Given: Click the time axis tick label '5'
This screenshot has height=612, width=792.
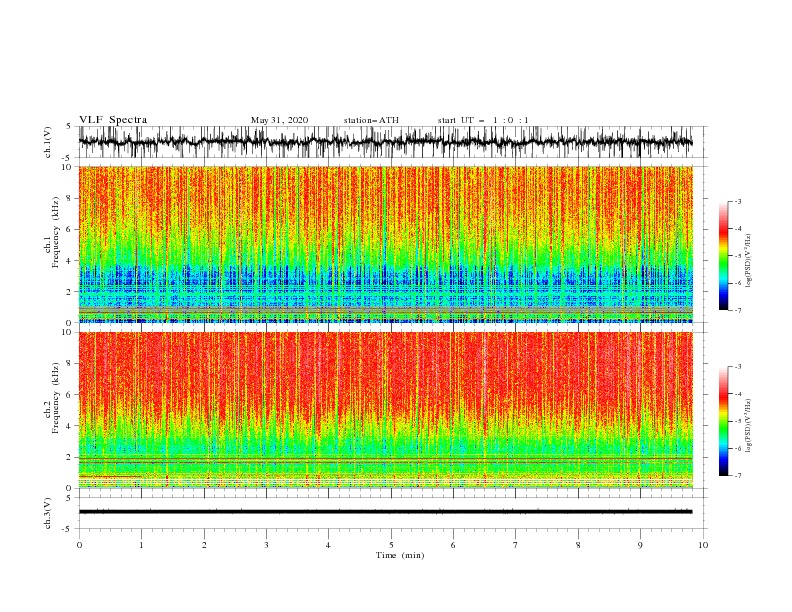Looking at the screenshot, I should [391, 545].
